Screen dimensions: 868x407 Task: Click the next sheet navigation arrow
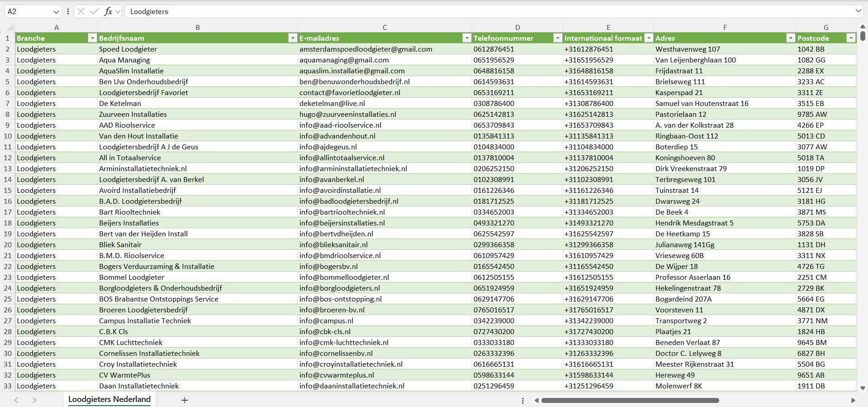click(x=34, y=400)
